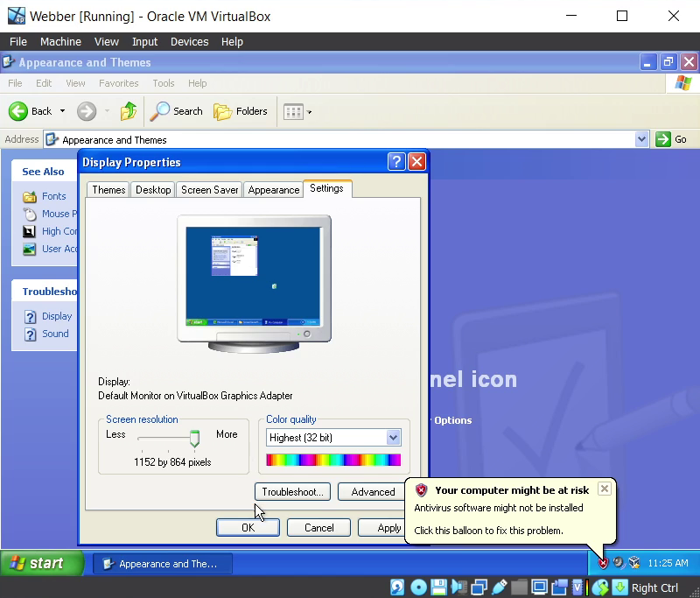Click the red security shield tray icon
700x598 pixels.
coord(603,563)
